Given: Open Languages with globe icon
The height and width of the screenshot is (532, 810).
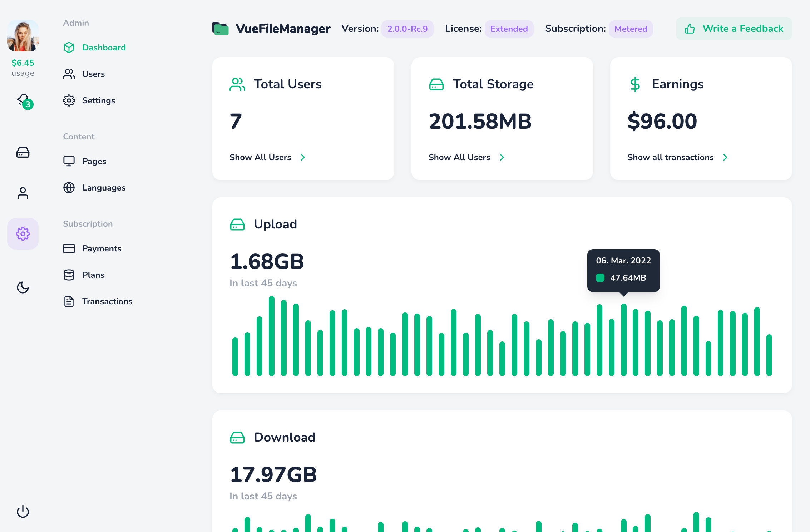Looking at the screenshot, I should pos(104,188).
